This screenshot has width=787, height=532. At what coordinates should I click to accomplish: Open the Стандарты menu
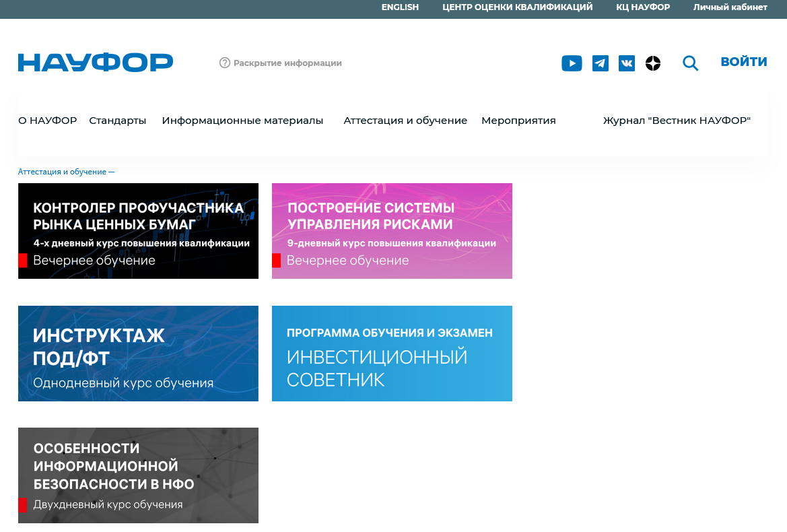click(x=117, y=121)
